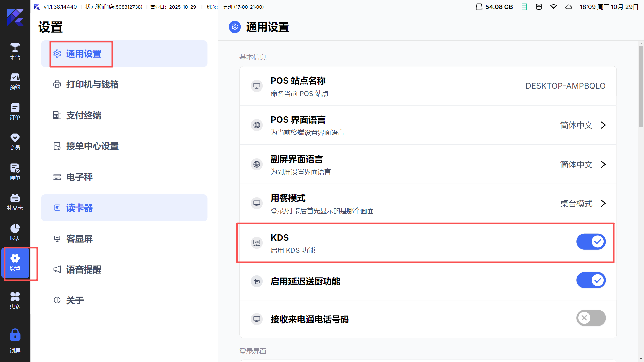
Task: Open the 礼品卡 gift card icon
Action: [15, 202]
